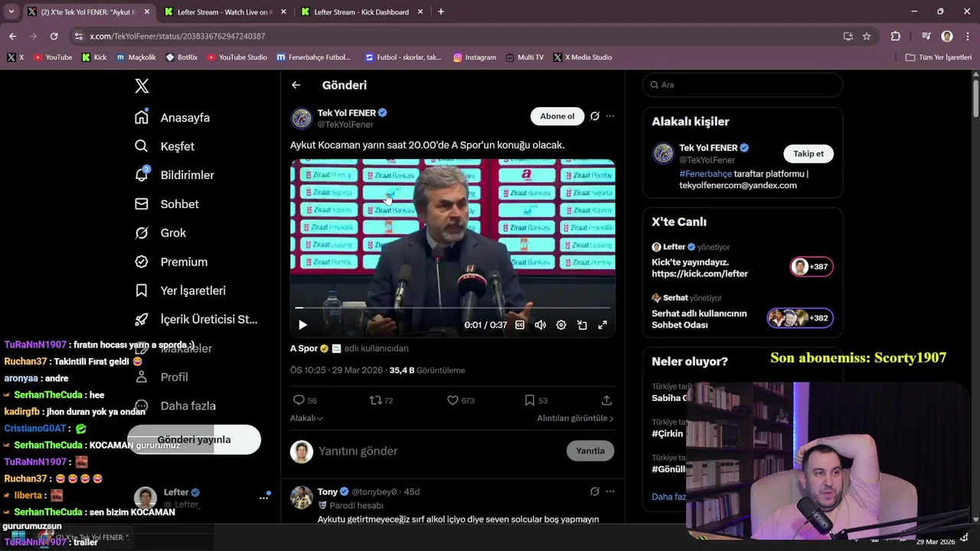Image resolution: width=980 pixels, height=551 pixels.
Task: Open more options on Tek Yol FENER post
Action: tap(610, 116)
